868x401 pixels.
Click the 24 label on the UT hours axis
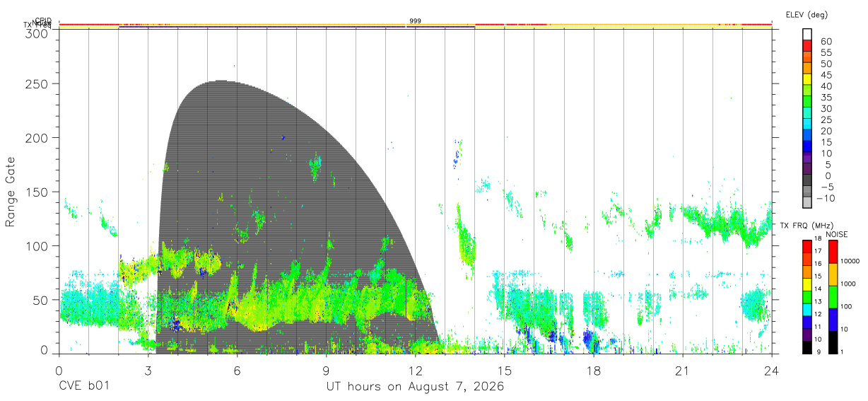pyautogui.click(x=772, y=371)
